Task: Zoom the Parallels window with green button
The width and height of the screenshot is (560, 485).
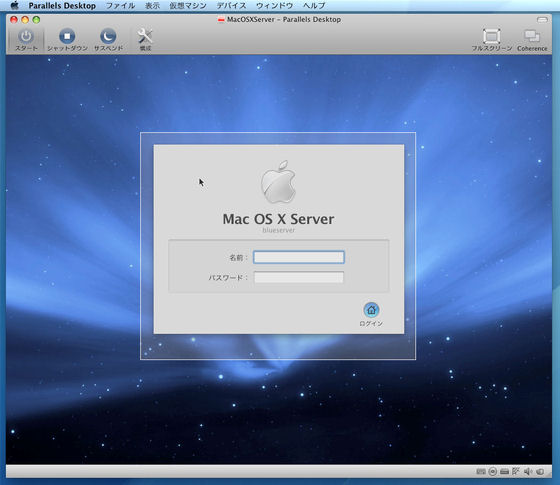Action: point(36,20)
